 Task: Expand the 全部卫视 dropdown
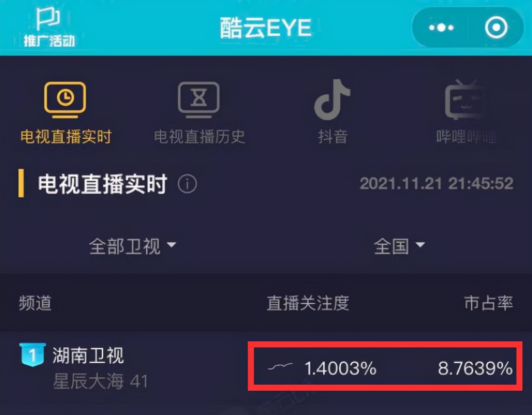pos(133,246)
